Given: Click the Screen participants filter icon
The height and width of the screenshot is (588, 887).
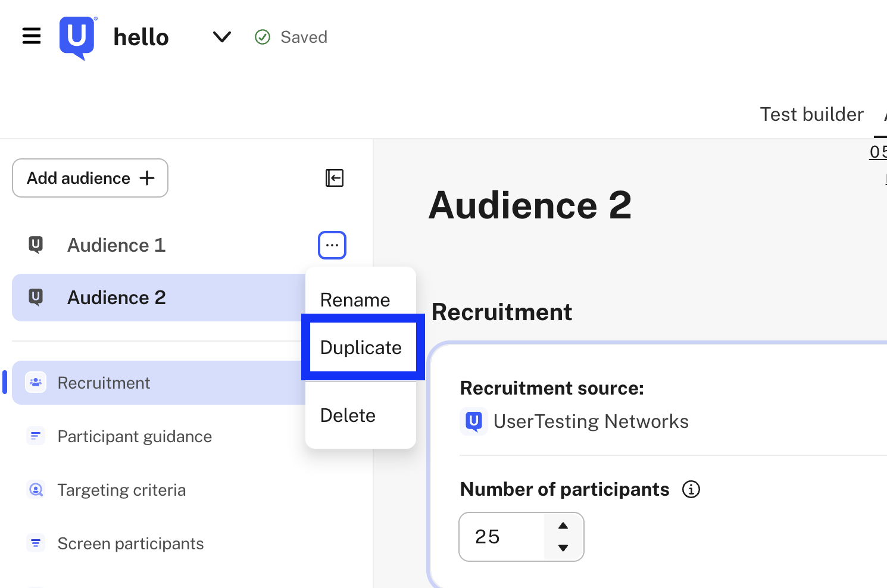Looking at the screenshot, I should [36, 543].
